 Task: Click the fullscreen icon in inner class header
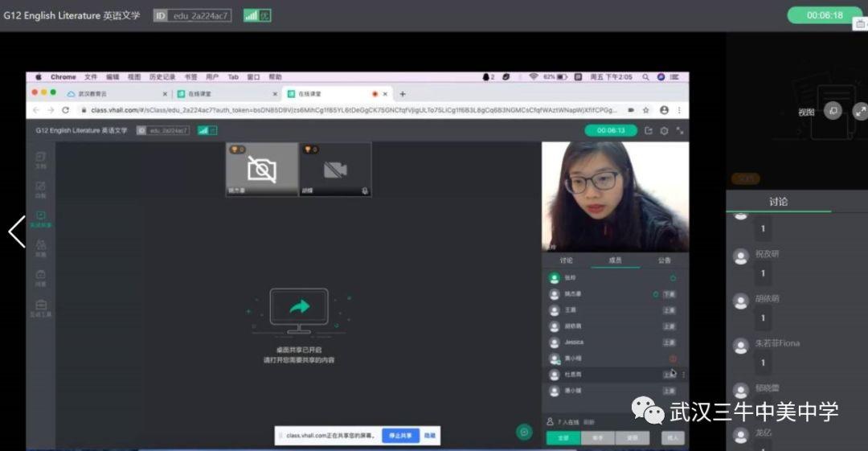680,131
